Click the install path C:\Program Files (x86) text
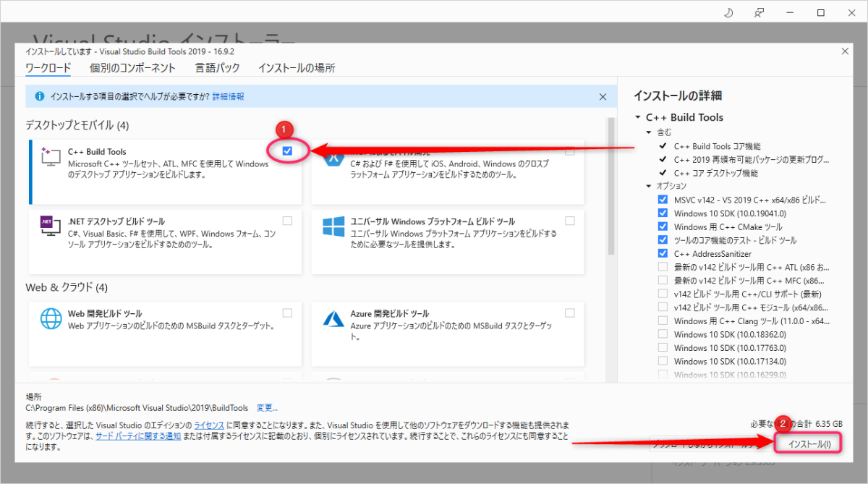The image size is (868, 484). point(137,408)
